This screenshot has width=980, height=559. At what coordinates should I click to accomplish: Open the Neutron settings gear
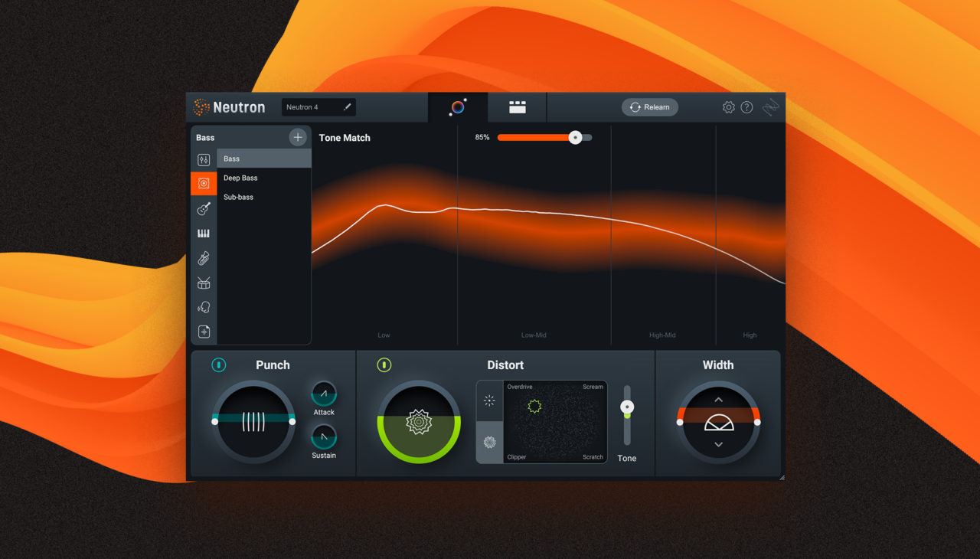[x=728, y=106]
